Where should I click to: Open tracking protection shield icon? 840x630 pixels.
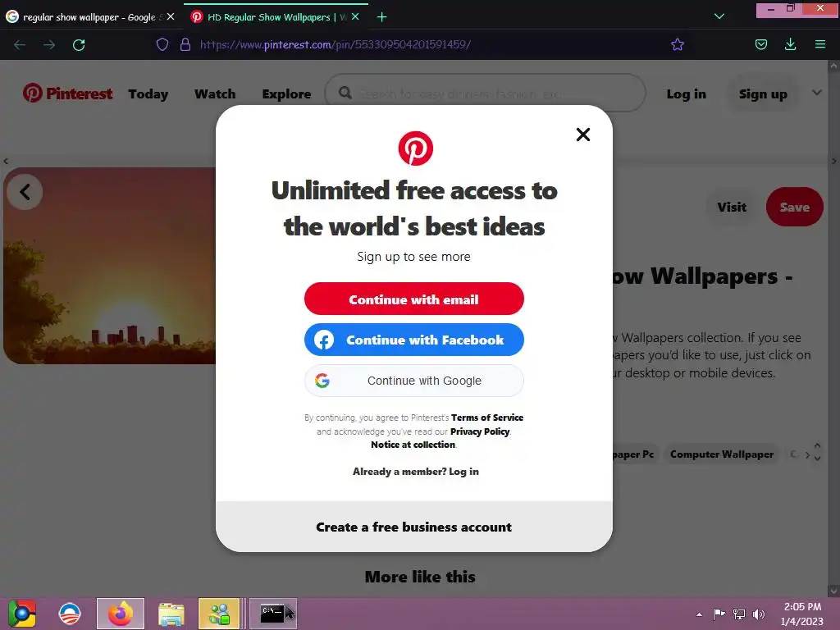[162, 44]
